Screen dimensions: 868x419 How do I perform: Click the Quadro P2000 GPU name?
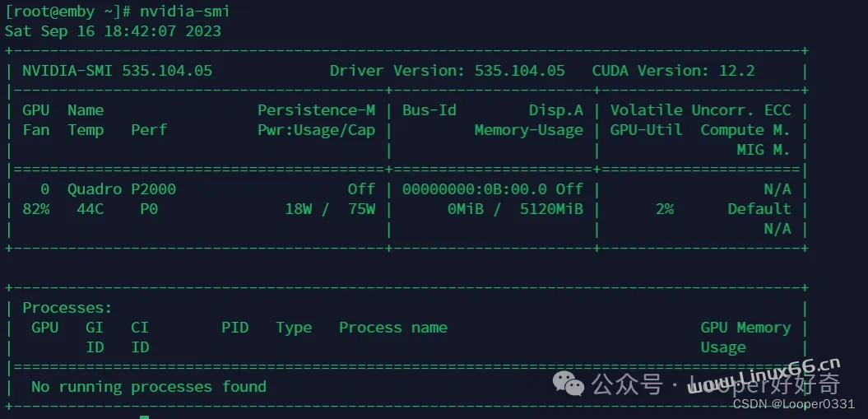tap(122, 189)
